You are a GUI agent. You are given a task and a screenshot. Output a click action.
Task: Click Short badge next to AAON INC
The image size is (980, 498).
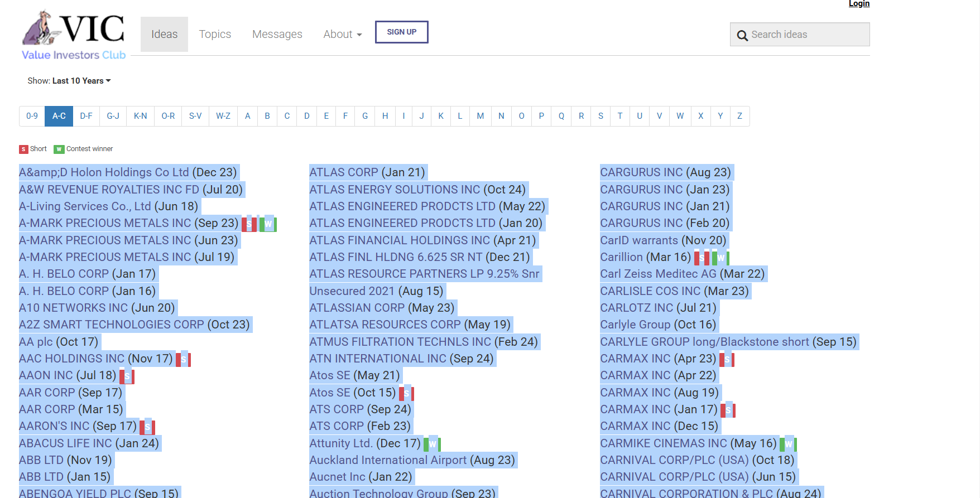coord(127,376)
